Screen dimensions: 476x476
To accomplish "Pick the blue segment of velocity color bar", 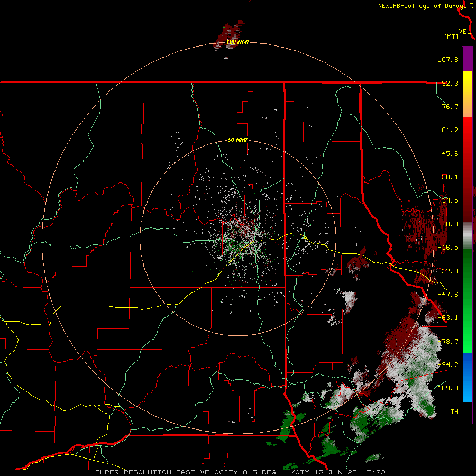I will coord(467,377).
